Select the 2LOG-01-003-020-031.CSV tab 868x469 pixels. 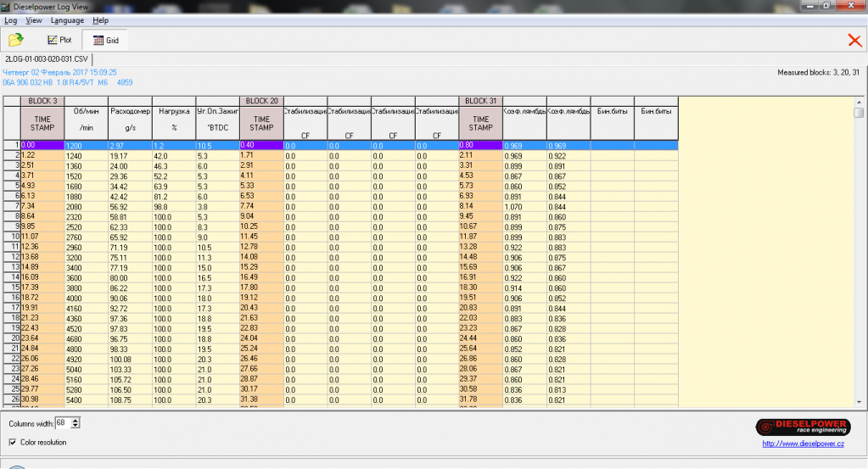tap(47, 59)
